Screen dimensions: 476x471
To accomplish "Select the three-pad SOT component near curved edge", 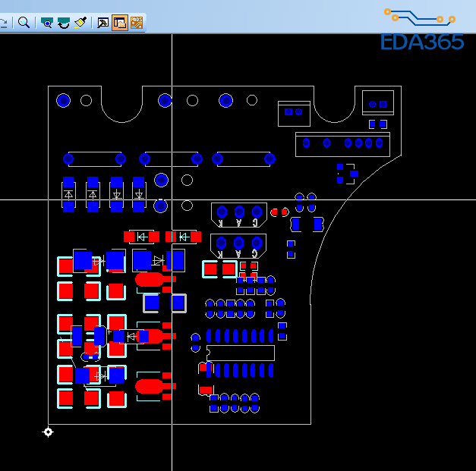I will tap(347, 174).
